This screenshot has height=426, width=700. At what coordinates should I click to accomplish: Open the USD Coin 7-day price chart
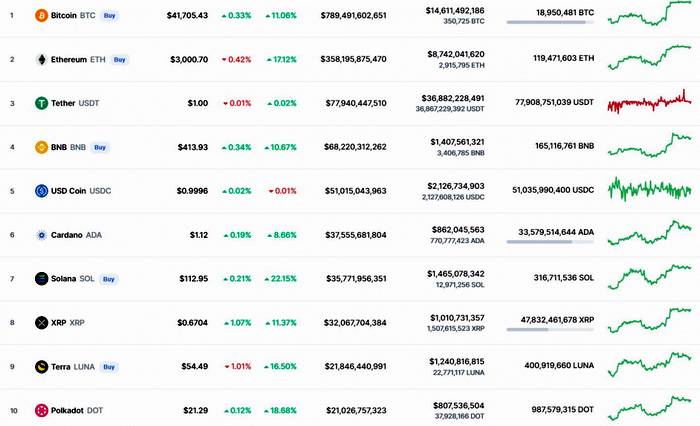pyautogui.click(x=649, y=190)
